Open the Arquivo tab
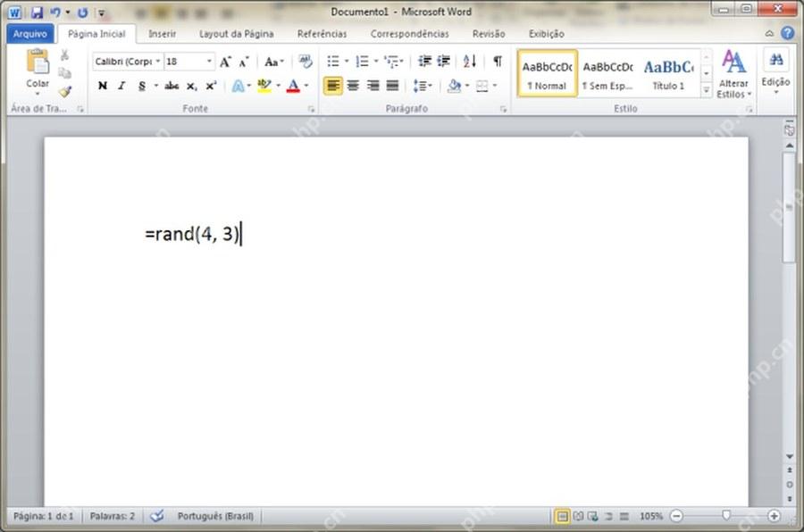 tap(30, 34)
